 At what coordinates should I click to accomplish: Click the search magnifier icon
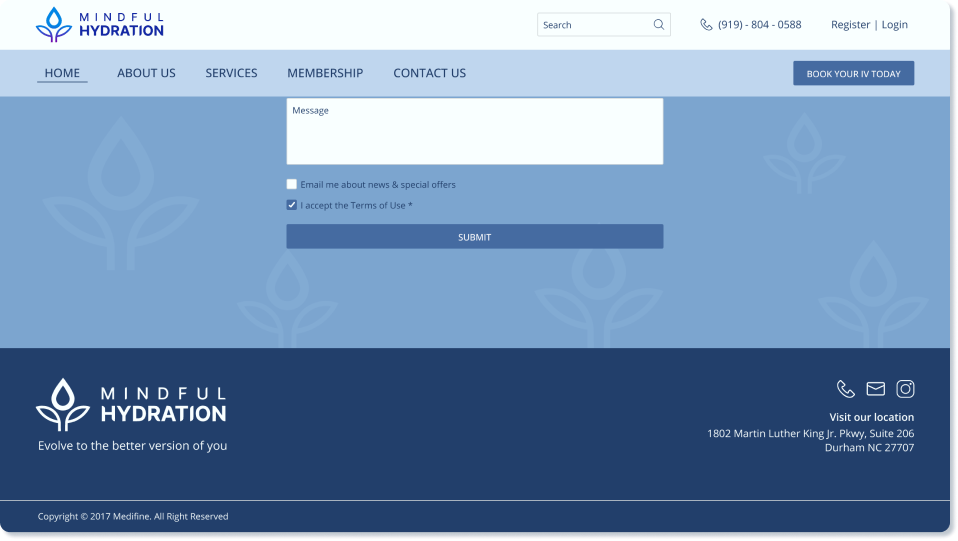(659, 24)
